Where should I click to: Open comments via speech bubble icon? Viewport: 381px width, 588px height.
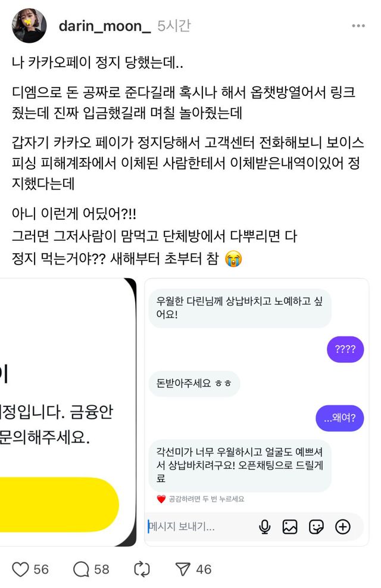pos(81,570)
